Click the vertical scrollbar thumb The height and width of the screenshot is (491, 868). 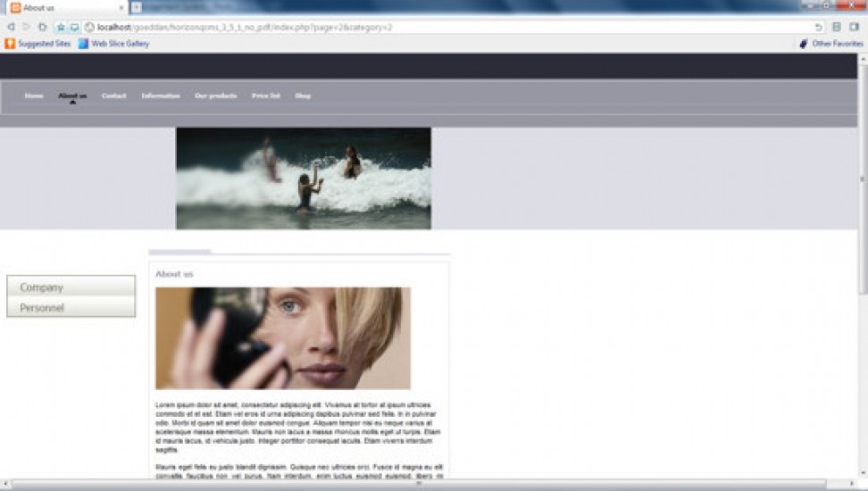pos(863,180)
